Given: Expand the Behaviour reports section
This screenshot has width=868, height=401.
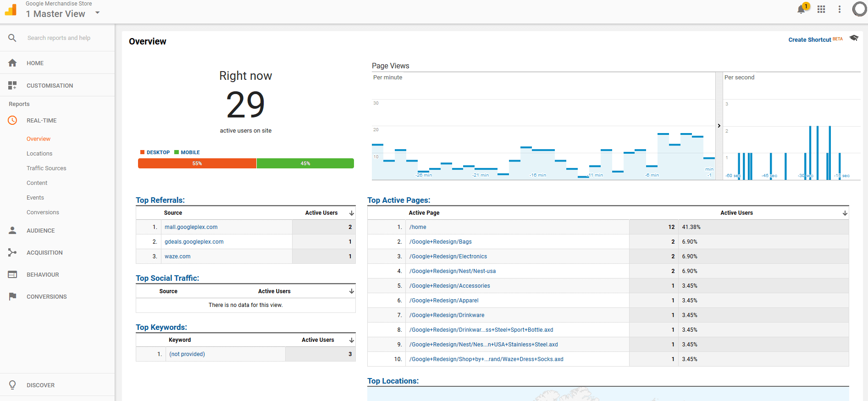Looking at the screenshot, I should coord(43,274).
